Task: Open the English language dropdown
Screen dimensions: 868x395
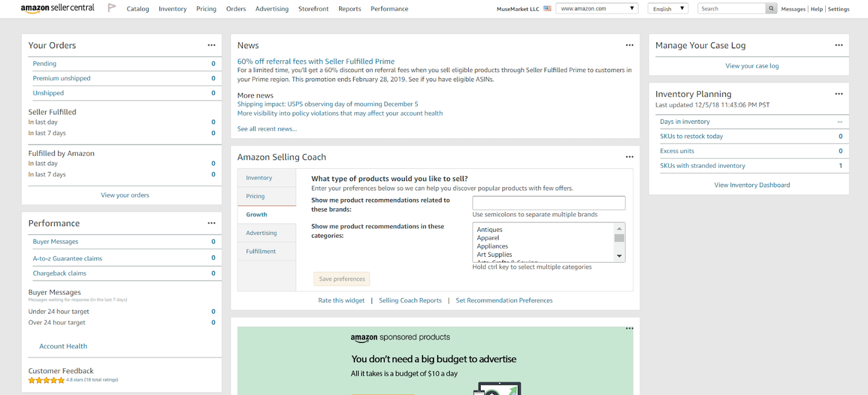Action: 668,9
